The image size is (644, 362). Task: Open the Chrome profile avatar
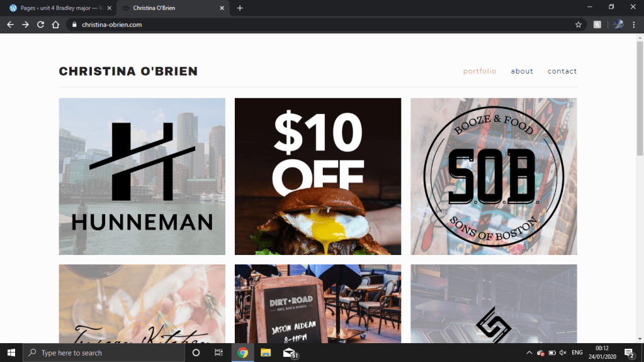[x=618, y=25]
